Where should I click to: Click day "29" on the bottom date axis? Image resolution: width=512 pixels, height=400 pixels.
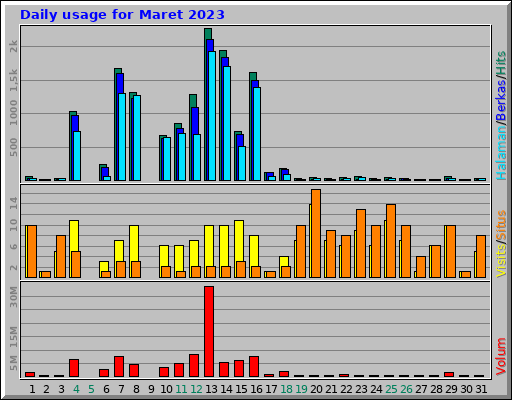[451, 389]
